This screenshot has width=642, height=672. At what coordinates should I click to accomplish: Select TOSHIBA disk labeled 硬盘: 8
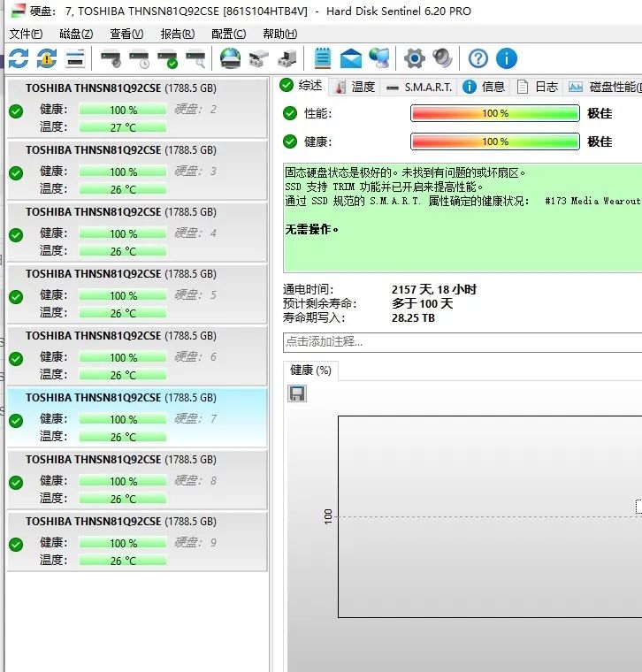pos(137,479)
